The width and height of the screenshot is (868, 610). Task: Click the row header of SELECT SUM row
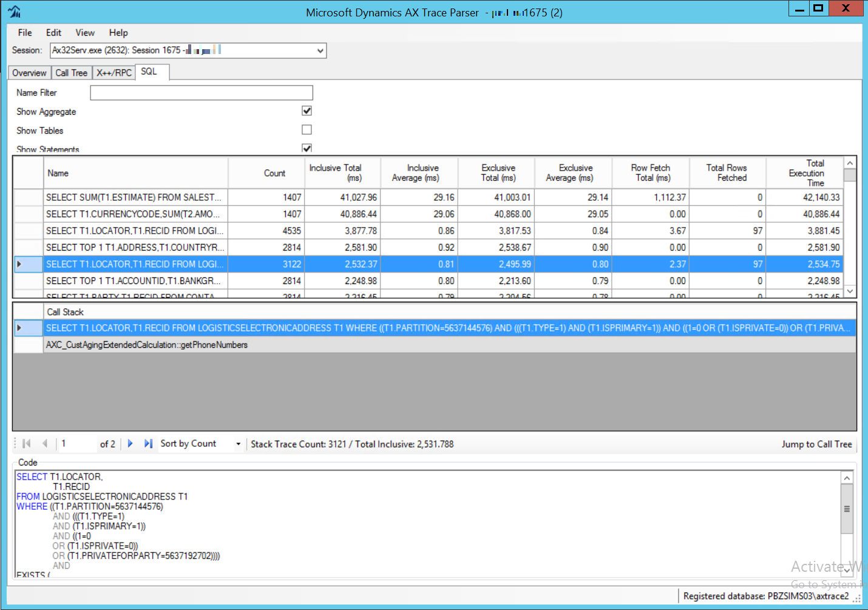tap(29, 197)
